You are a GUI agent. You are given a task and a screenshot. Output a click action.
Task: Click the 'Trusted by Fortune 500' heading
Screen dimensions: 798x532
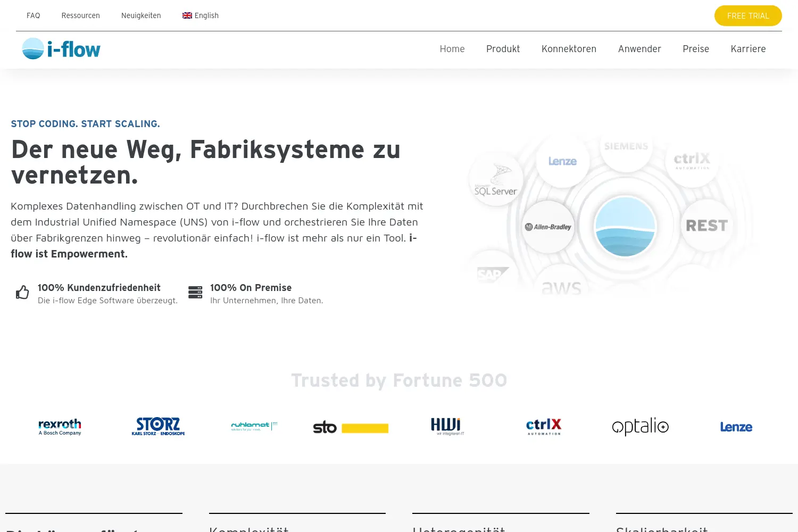pos(399,381)
